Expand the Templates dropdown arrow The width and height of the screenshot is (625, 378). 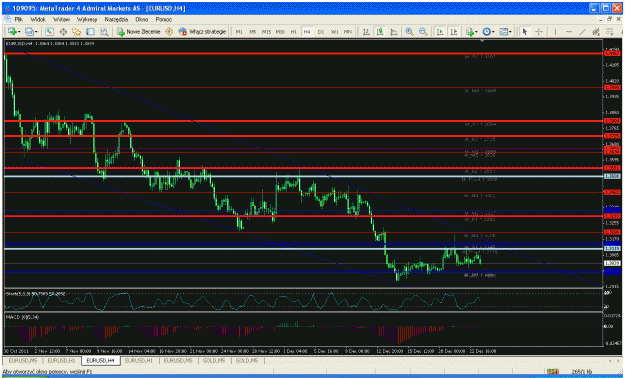point(511,32)
